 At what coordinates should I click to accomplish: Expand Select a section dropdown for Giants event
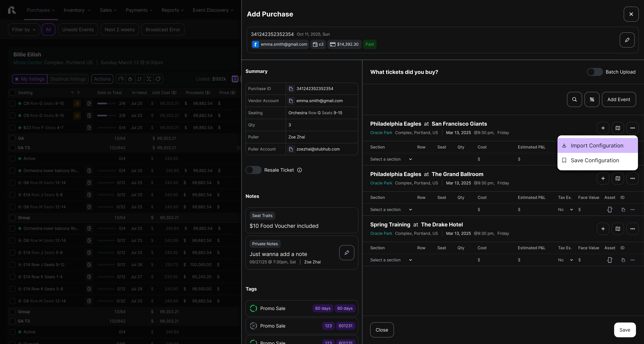pos(391,159)
